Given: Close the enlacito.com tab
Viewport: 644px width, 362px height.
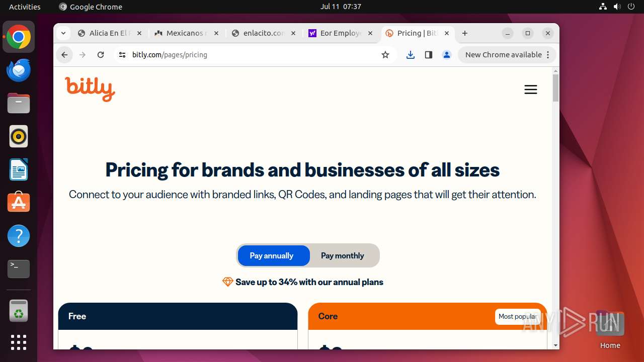Looking at the screenshot, I should pos(293,33).
